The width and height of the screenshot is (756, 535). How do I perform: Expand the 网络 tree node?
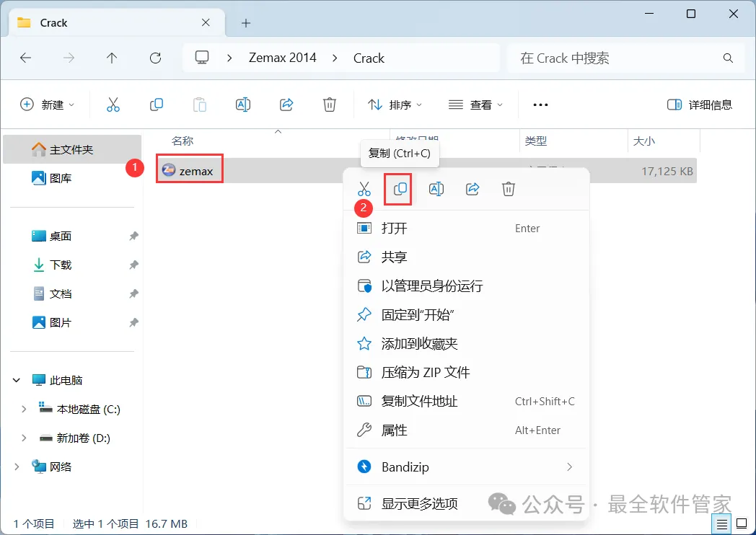(x=17, y=467)
